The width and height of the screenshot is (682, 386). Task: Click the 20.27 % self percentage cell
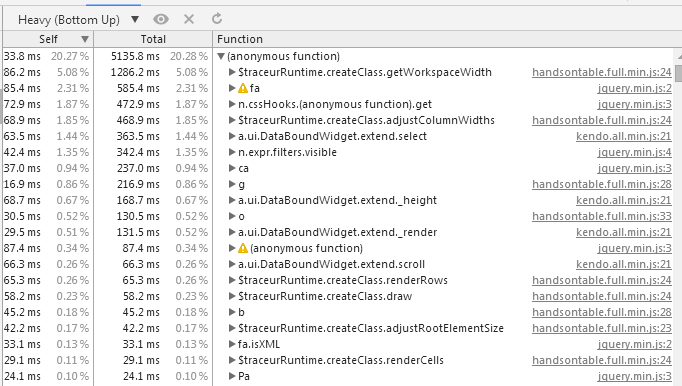click(70, 56)
